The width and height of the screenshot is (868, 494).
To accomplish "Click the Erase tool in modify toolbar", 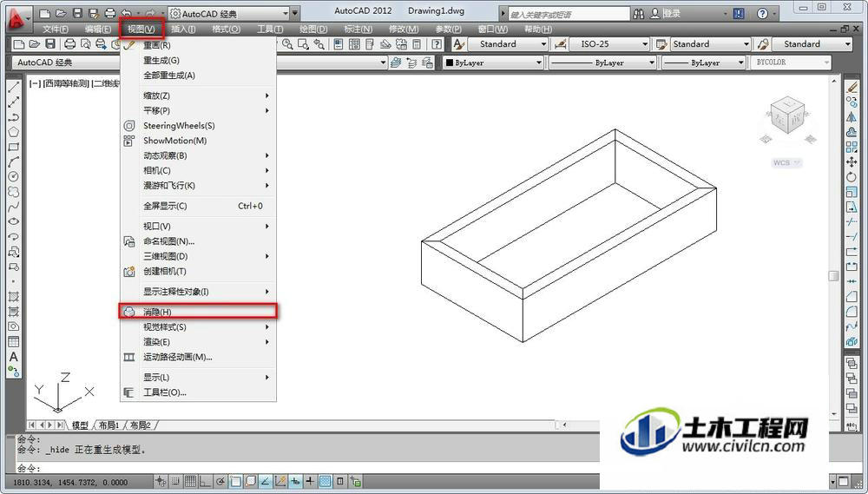I will pyautogui.click(x=852, y=88).
